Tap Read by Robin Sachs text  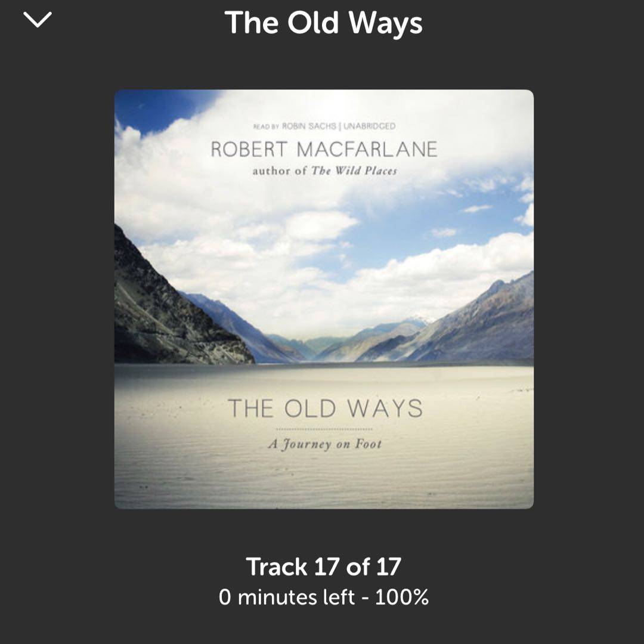(295, 126)
